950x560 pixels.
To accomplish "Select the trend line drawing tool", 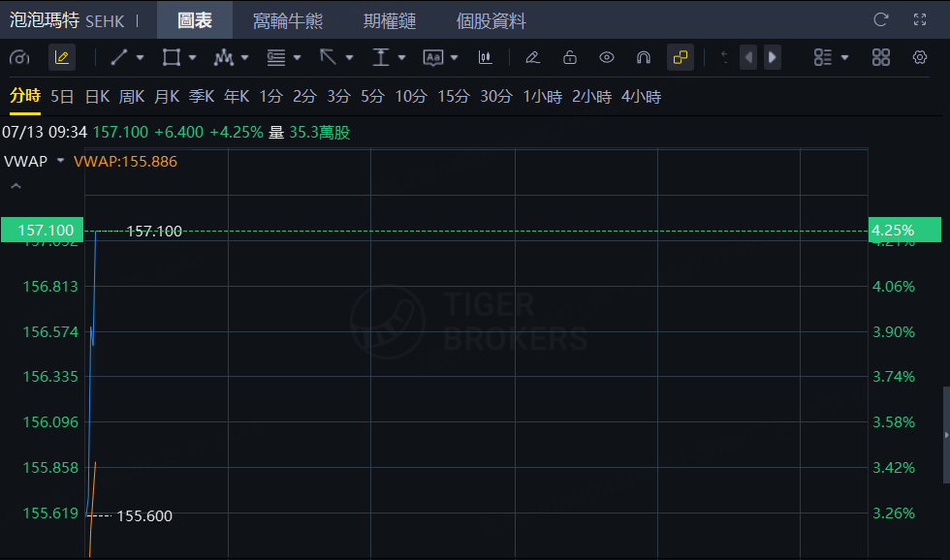I will [118, 57].
